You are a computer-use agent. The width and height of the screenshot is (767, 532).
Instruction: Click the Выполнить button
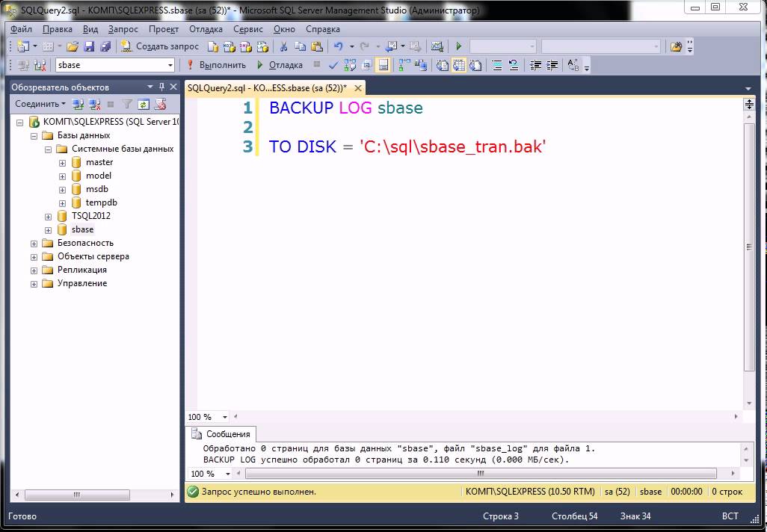coord(216,65)
